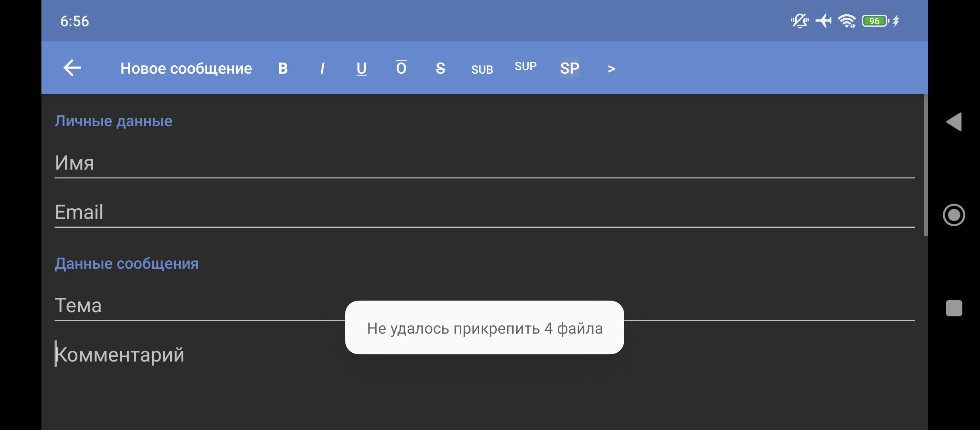
Task: Tap the back arrow in header
Action: [72, 68]
